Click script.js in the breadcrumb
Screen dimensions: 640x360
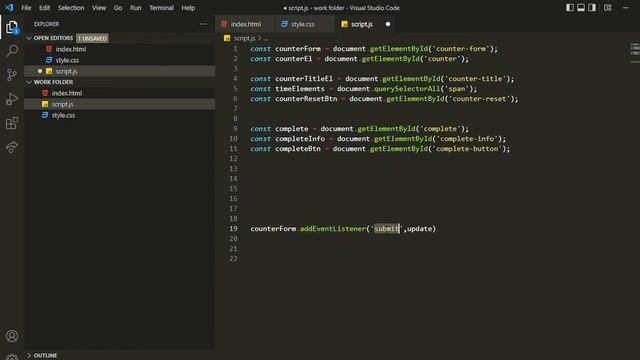click(x=244, y=38)
